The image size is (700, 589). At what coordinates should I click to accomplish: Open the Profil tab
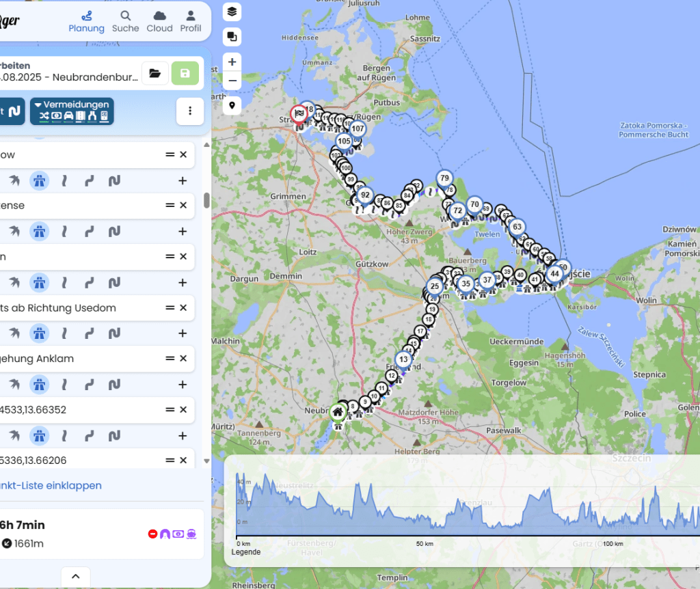[191, 21]
